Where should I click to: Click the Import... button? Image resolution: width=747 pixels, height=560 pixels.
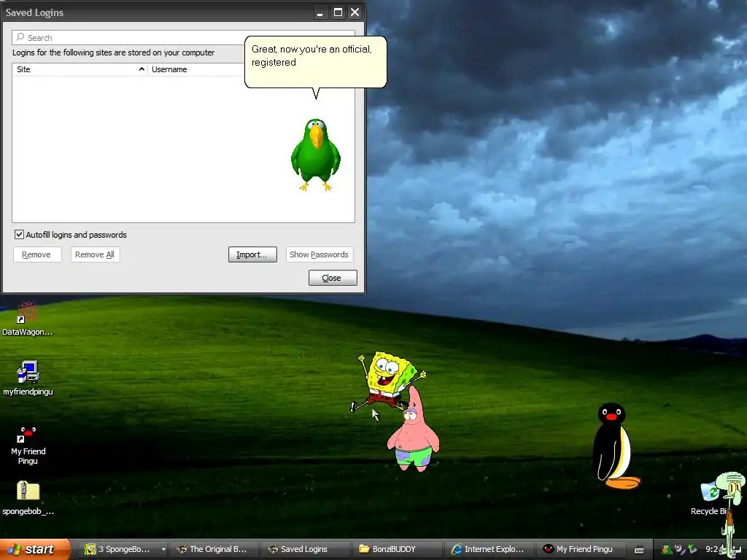click(252, 254)
